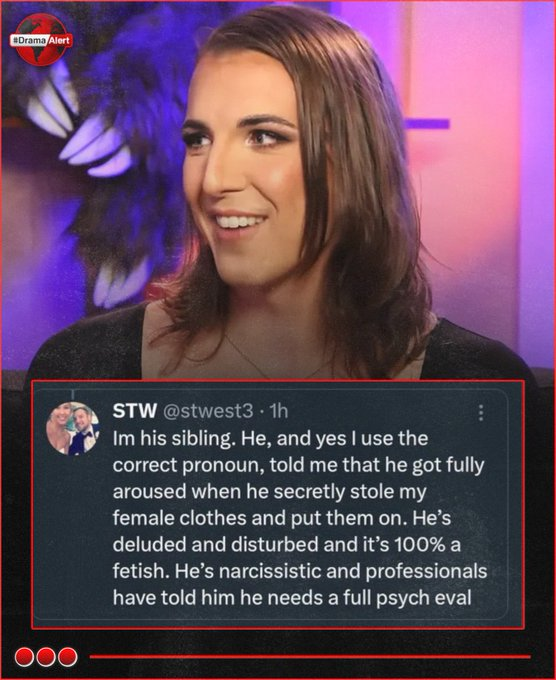Screen dimensions: 556x680
Task: Click the middle red dot at the bottom
Action: click(x=46, y=657)
